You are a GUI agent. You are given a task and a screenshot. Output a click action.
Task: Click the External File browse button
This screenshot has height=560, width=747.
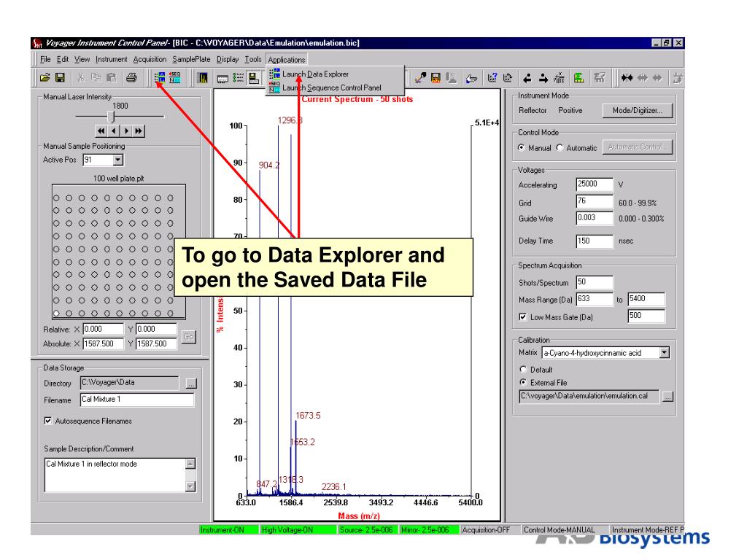(667, 396)
